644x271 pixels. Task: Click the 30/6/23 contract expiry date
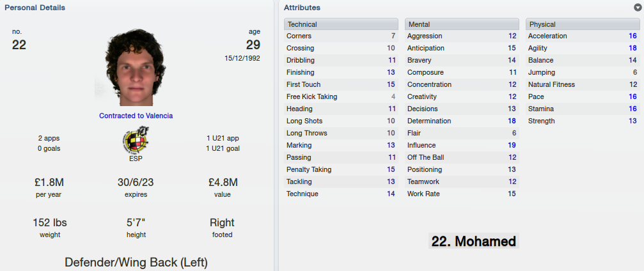tap(136, 182)
